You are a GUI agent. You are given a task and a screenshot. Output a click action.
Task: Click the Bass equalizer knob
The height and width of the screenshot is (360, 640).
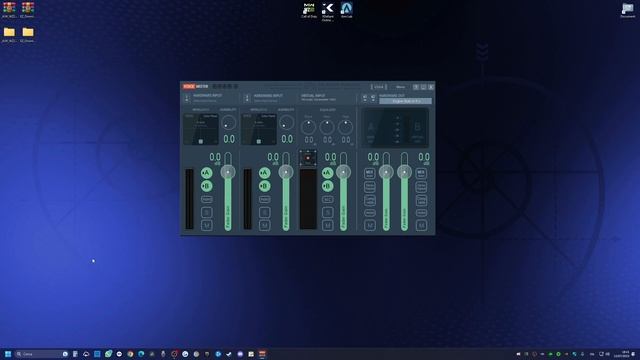(308, 127)
